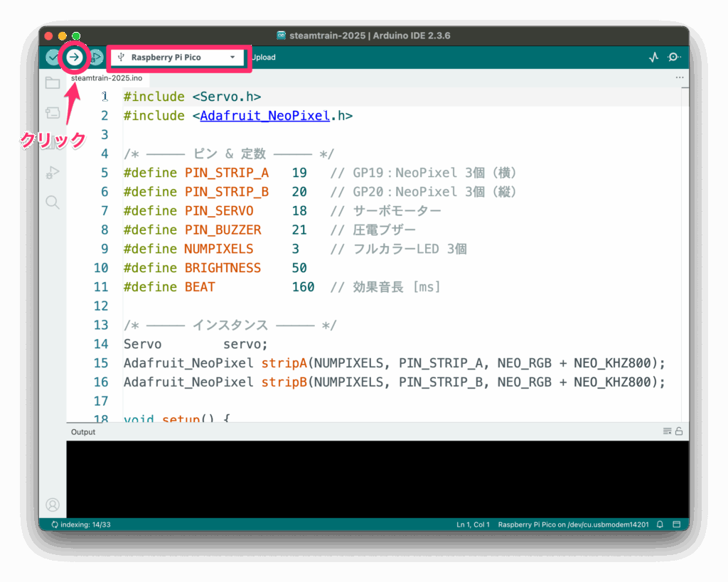This screenshot has width=728, height=582.
Task: Follow the Adafruit_NeoPixel include link
Action: coord(264,116)
